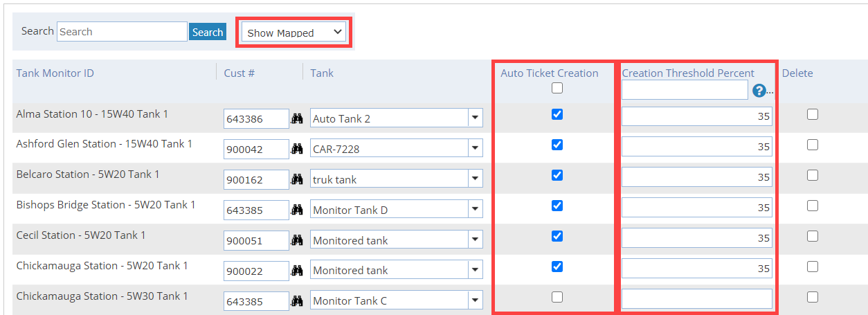868x315 pixels.
Task: Open the Show Mapped filter dropdown
Action: [x=293, y=33]
